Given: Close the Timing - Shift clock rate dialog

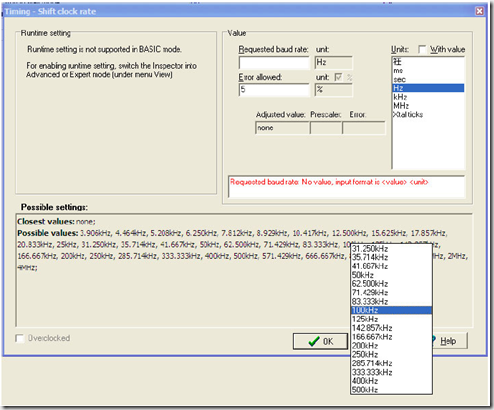Looking at the screenshot, I should [479, 11].
